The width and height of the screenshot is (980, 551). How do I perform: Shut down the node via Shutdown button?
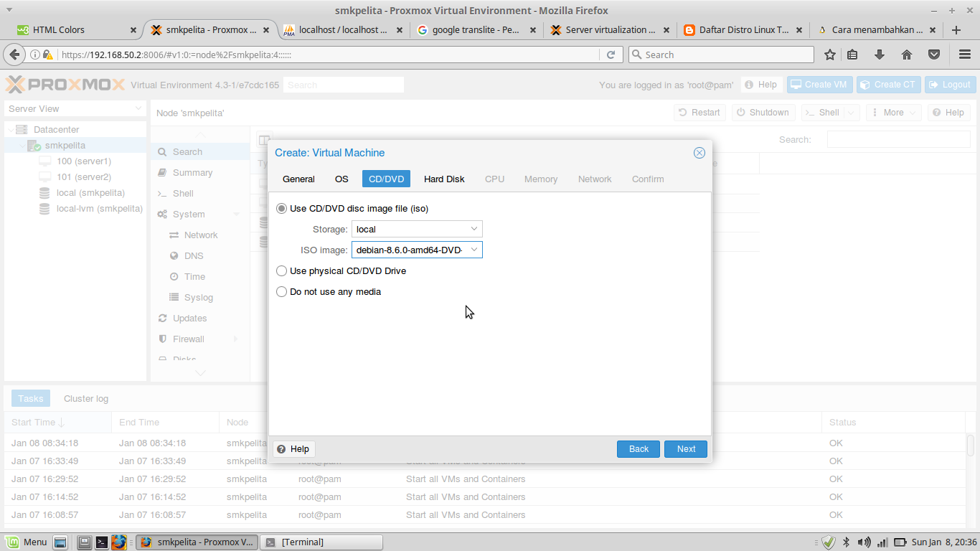tap(763, 113)
